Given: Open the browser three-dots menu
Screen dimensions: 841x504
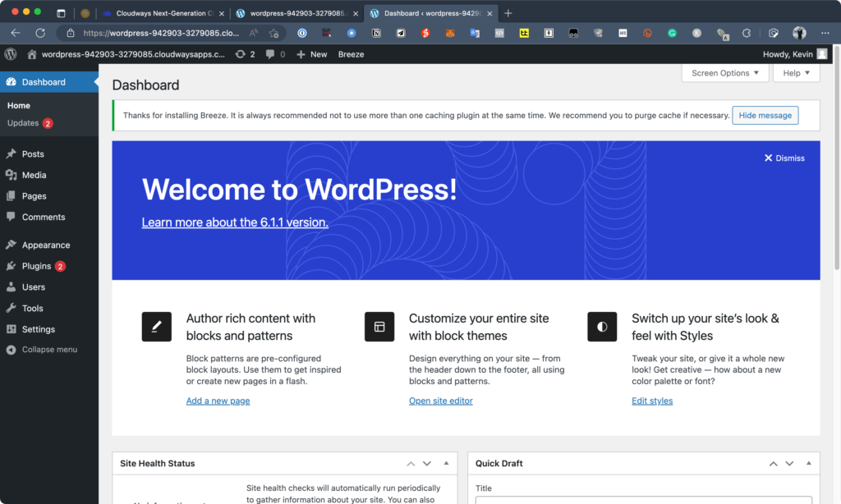Looking at the screenshot, I should pyautogui.click(x=825, y=33).
